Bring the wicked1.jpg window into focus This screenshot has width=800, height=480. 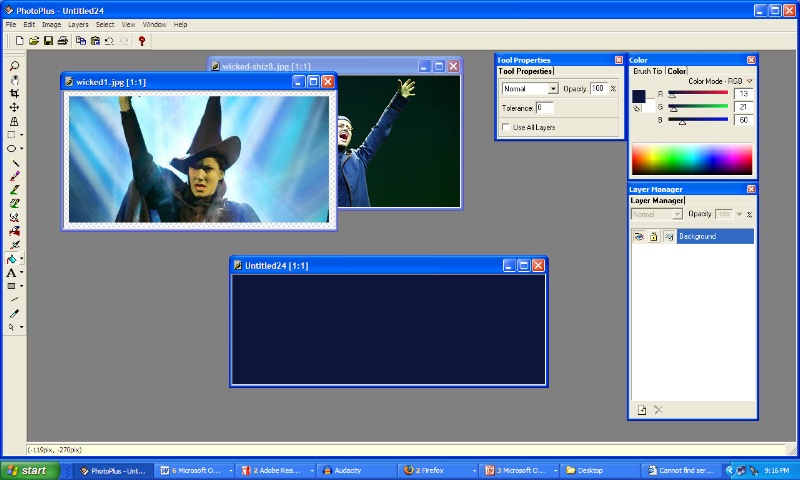179,82
